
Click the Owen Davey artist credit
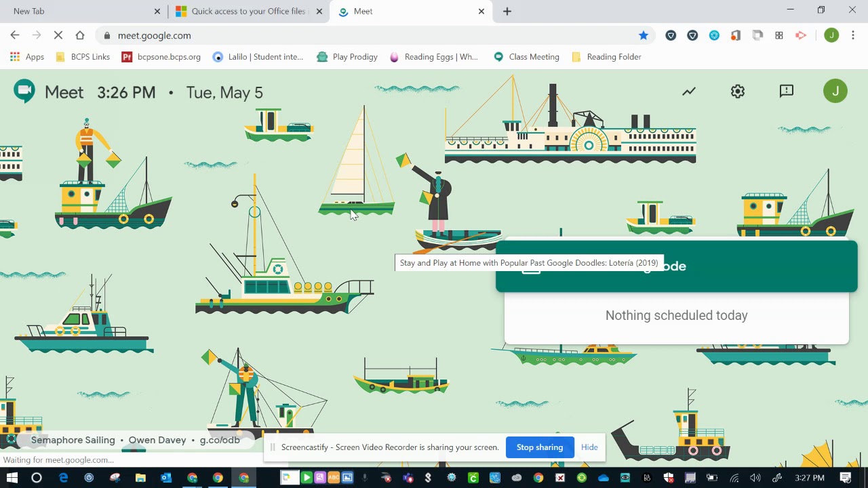coord(157,440)
